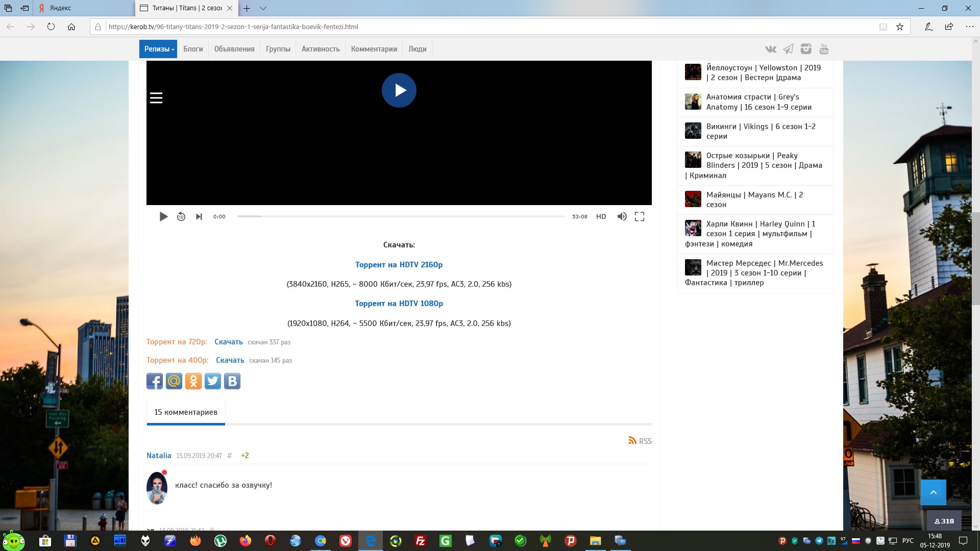Toggle HD quality in the player
Viewport: 980px width, 551px height.
coord(601,217)
